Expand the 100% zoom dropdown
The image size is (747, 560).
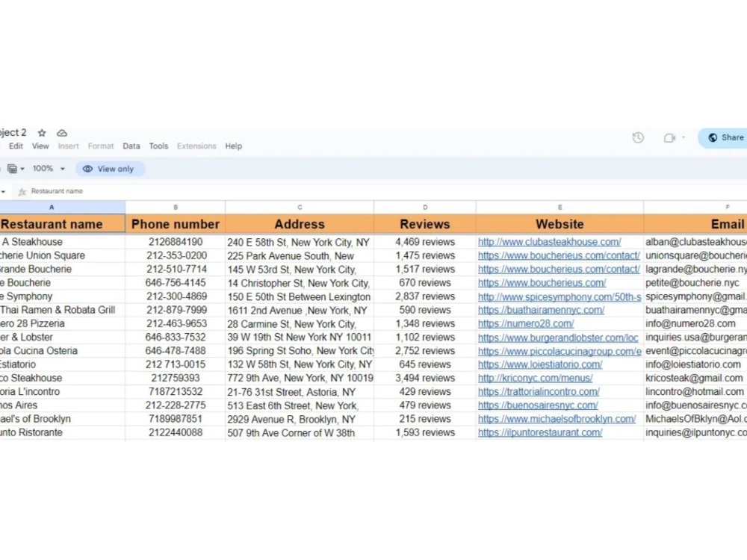pos(48,169)
